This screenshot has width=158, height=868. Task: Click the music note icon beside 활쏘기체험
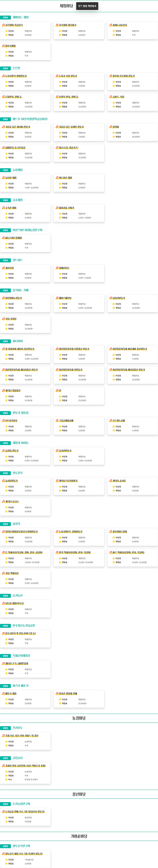[3, 46]
